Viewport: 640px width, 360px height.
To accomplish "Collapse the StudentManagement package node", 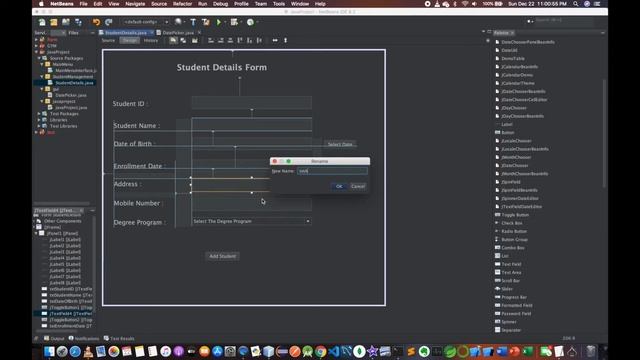I will coord(42,77).
